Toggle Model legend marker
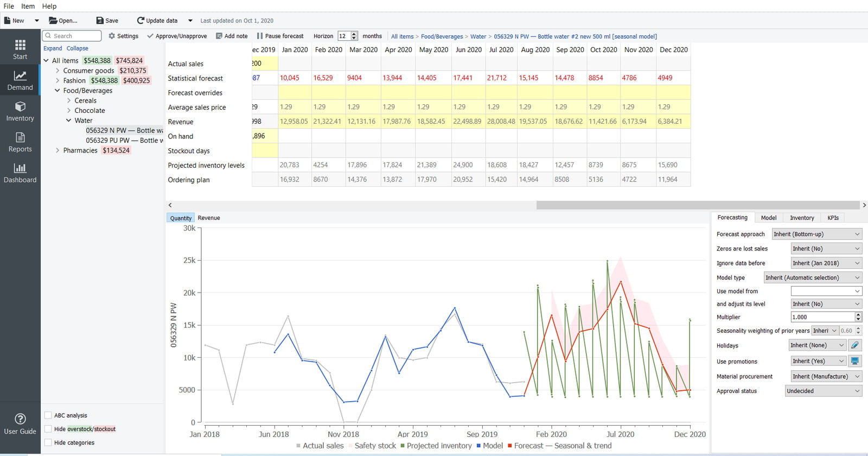Screen dimensions: 868x456 pyautogui.click(x=478, y=446)
